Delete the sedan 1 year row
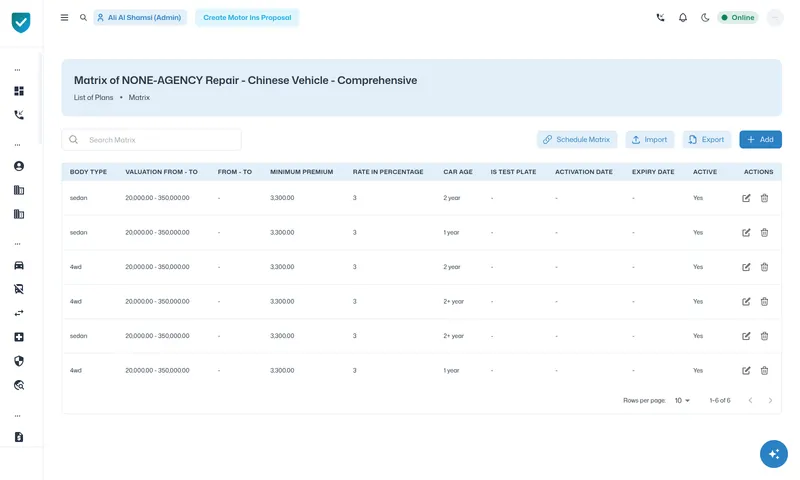The height and width of the screenshot is (480, 800). (764, 233)
